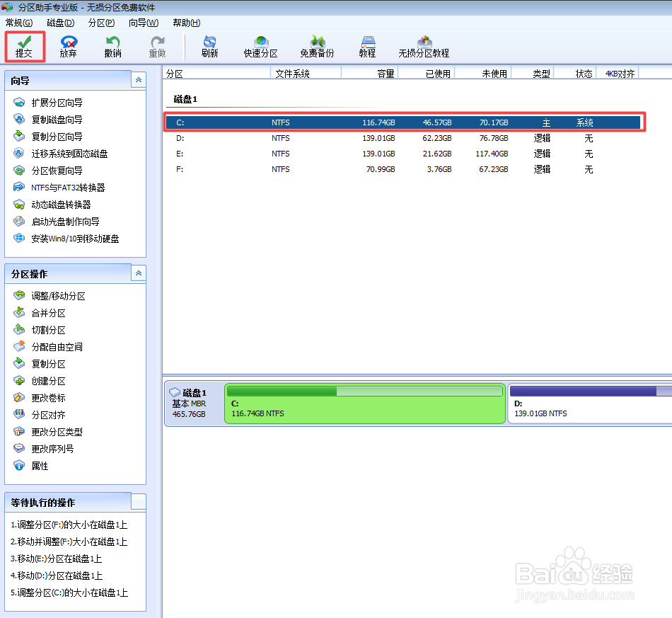Viewport: 672px width, 618px height.
Task: Select pending operation 2.移动并调整(F:)大小
Action: (69, 542)
